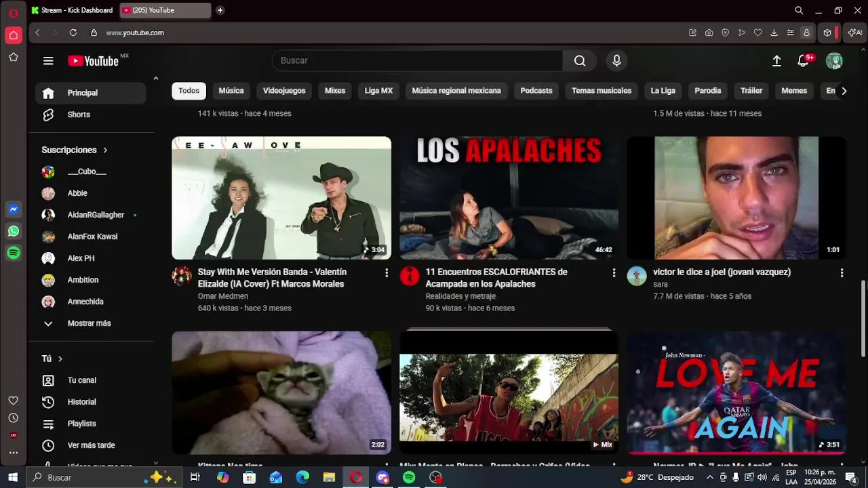The image size is (868, 488).
Task: Open the upload/create icon
Action: tap(777, 61)
